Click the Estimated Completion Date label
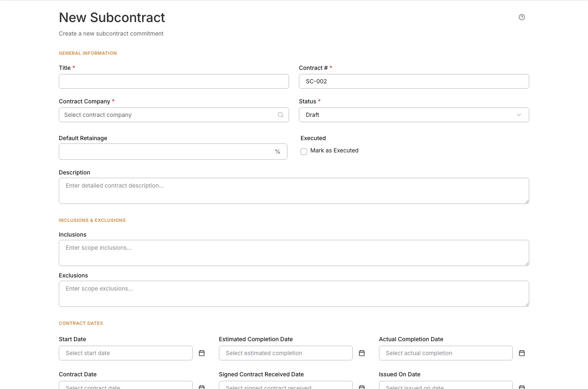588x389 pixels. click(256, 339)
